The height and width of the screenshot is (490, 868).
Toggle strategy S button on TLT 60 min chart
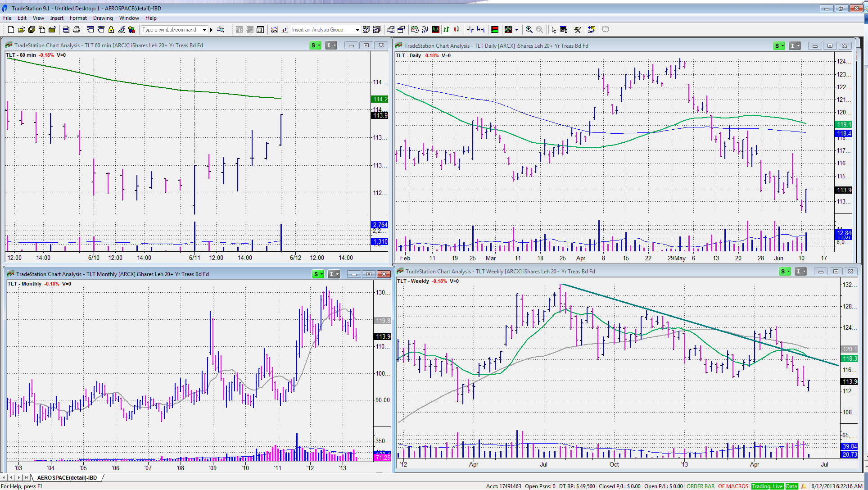[x=315, y=45]
